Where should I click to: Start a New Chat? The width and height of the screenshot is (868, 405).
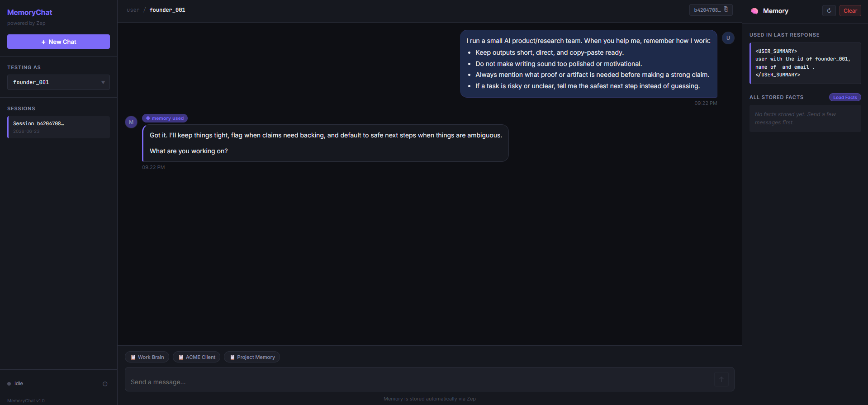(58, 42)
